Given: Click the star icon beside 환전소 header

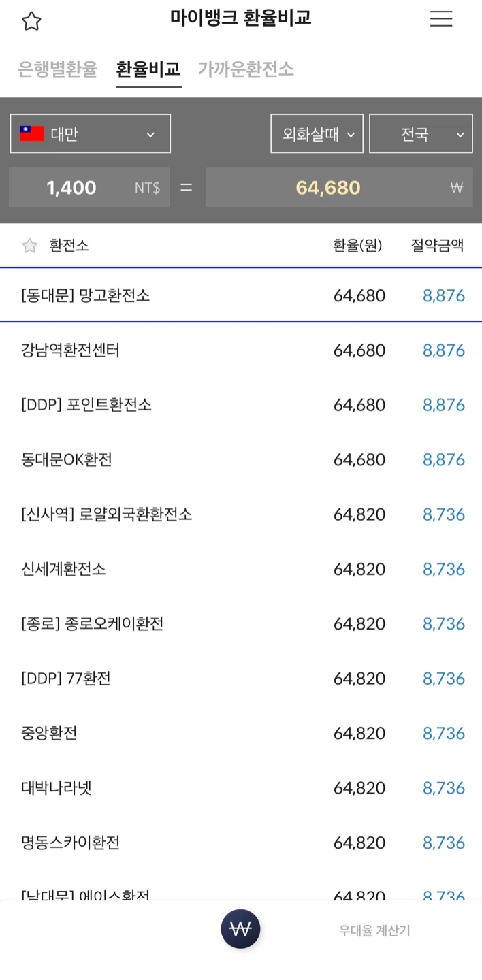Looking at the screenshot, I should tap(29, 245).
